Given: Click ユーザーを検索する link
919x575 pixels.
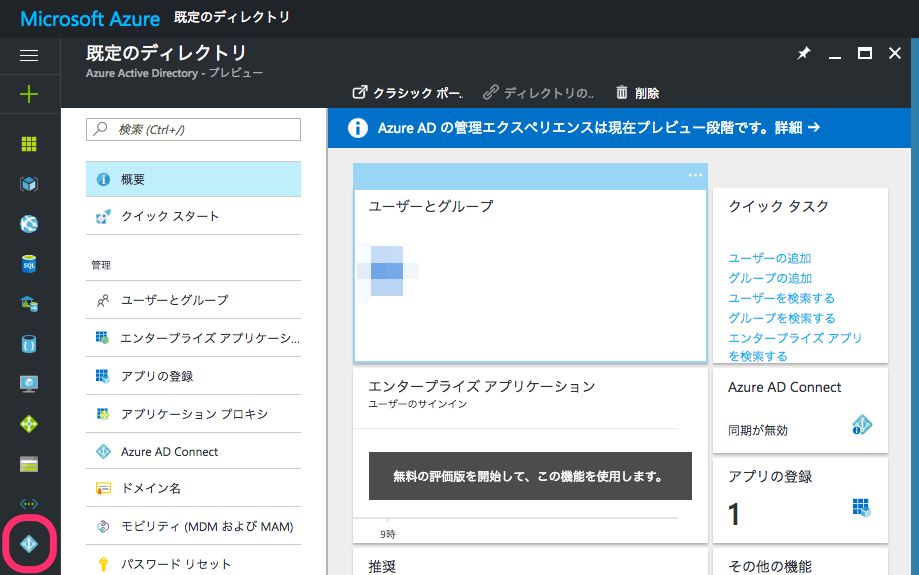Looking at the screenshot, I should (x=781, y=298).
